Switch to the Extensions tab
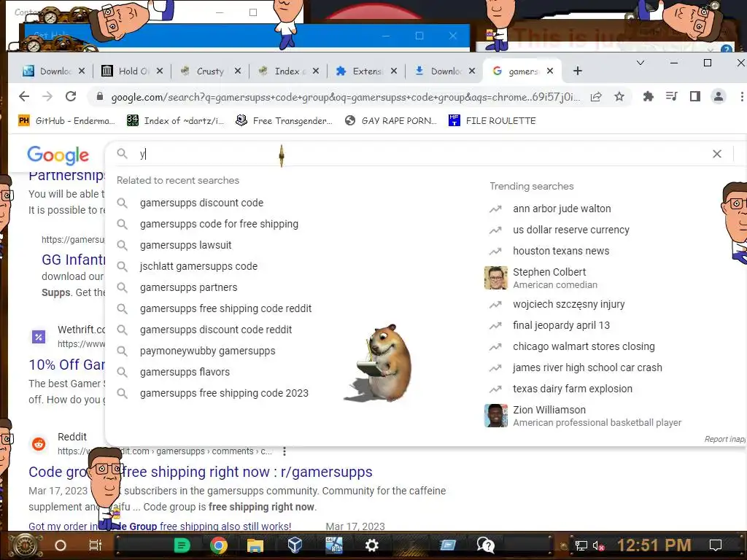 click(366, 71)
